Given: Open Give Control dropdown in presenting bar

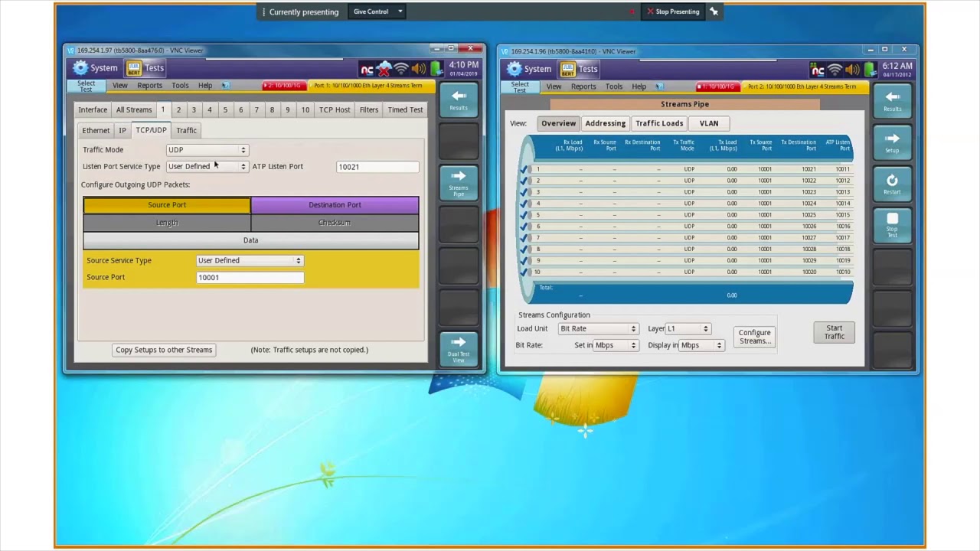Looking at the screenshot, I should coord(377,11).
